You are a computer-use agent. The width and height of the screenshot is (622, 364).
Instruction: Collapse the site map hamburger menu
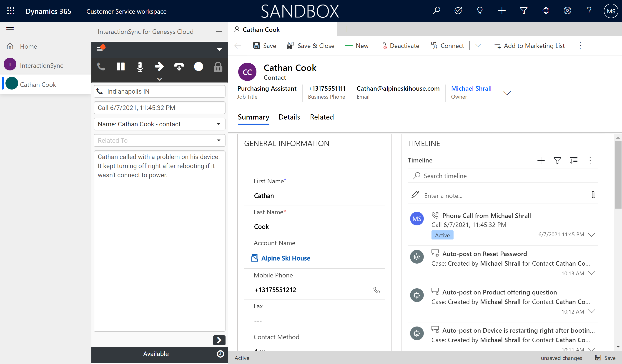click(10, 29)
